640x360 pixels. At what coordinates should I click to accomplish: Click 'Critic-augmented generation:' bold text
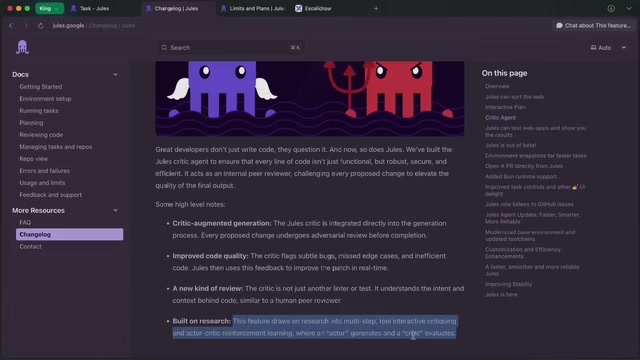point(222,223)
